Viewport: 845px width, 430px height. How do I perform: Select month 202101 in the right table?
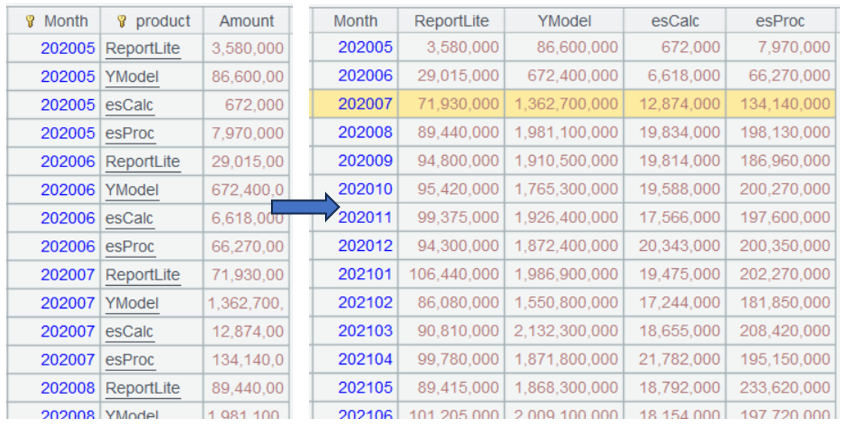[367, 274]
